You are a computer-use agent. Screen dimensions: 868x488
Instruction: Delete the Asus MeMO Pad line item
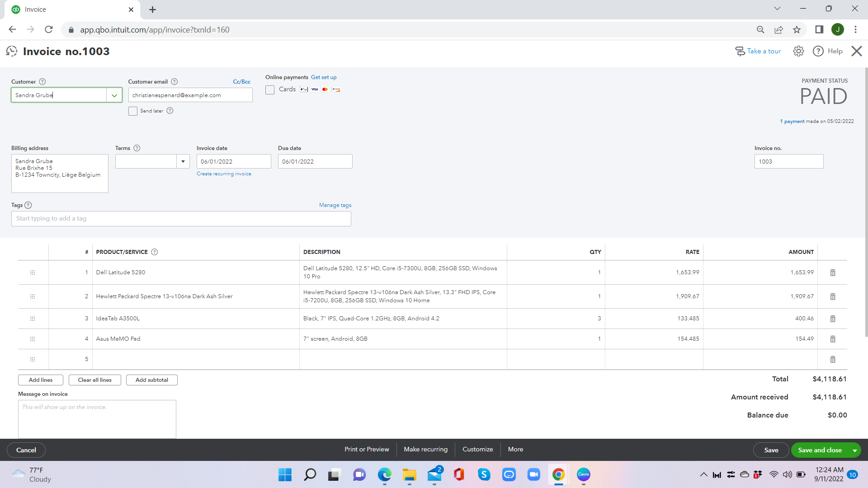832,339
